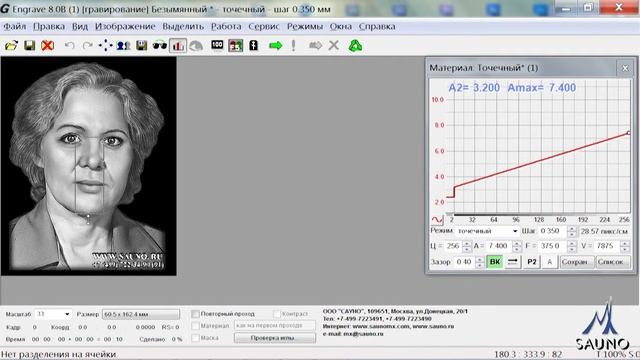Open the Изображение menu
This screenshot has height=360, width=640.
click(x=125, y=27)
